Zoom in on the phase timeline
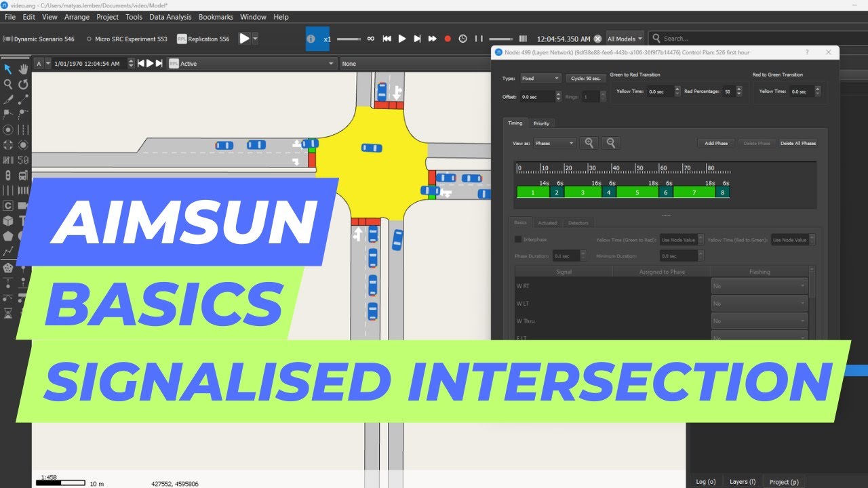This screenshot has width=868, height=488. [590, 143]
